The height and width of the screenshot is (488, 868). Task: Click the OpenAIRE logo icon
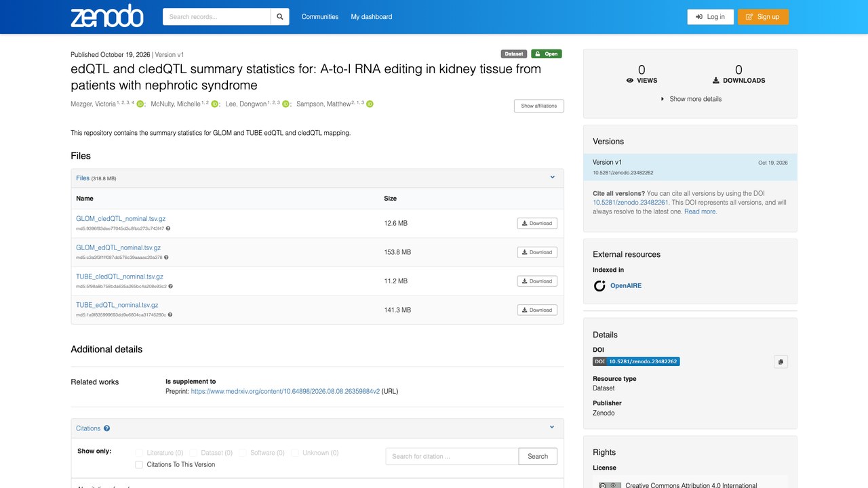point(599,286)
